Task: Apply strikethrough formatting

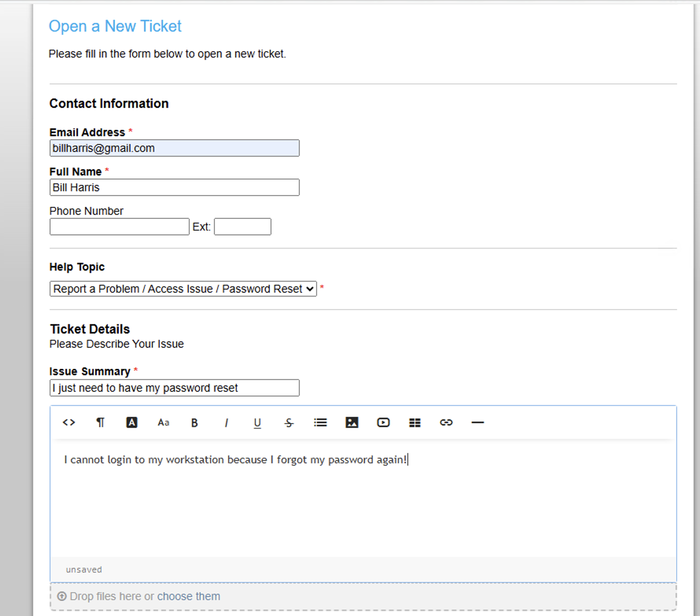Action: click(289, 422)
